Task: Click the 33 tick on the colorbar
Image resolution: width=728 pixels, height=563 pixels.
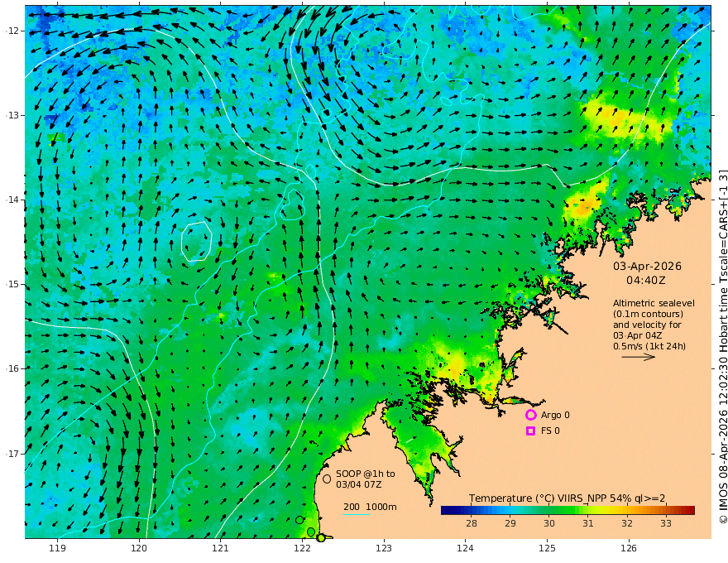Action: point(666,523)
